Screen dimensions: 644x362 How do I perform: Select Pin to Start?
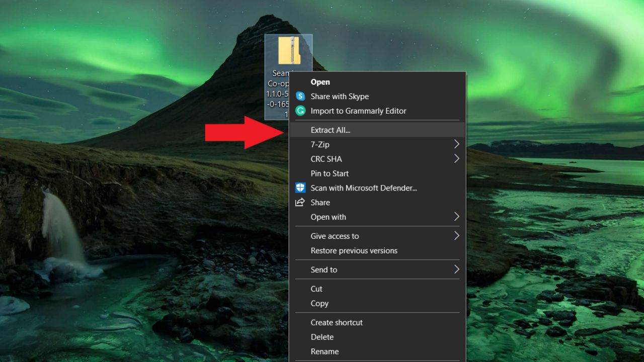click(330, 173)
